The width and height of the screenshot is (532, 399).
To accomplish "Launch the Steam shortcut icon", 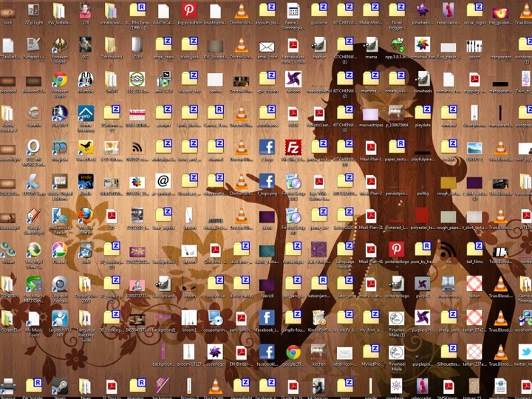I will (x=60, y=385).
